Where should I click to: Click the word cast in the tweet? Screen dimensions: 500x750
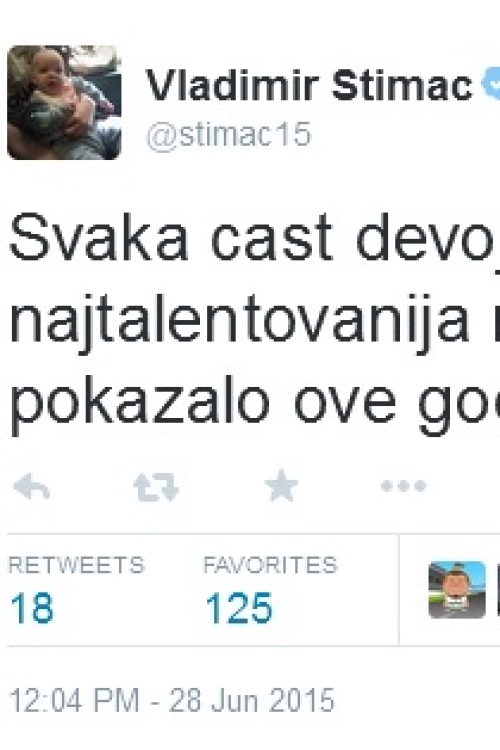(x=272, y=239)
